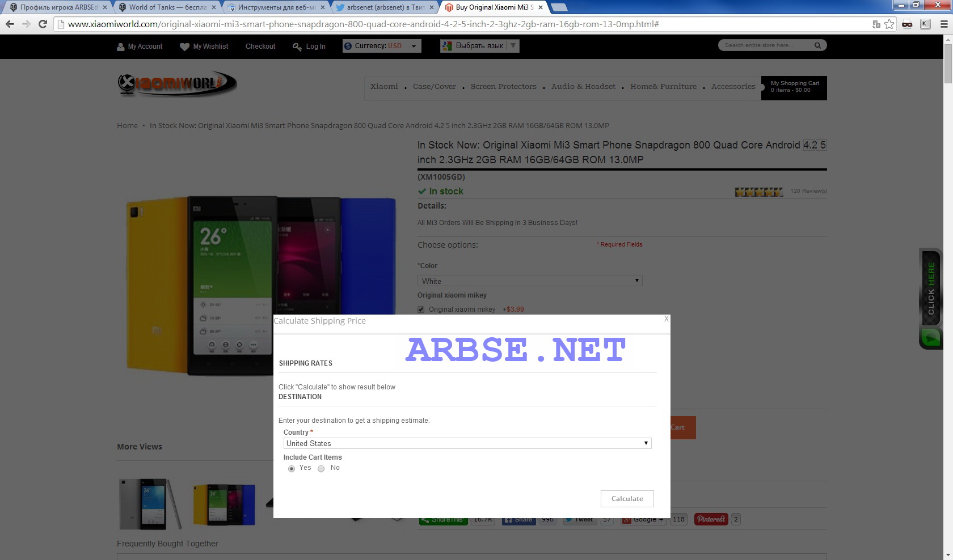The height and width of the screenshot is (560, 953).
Task: Click the XiaomiWorld logo
Action: [177, 84]
